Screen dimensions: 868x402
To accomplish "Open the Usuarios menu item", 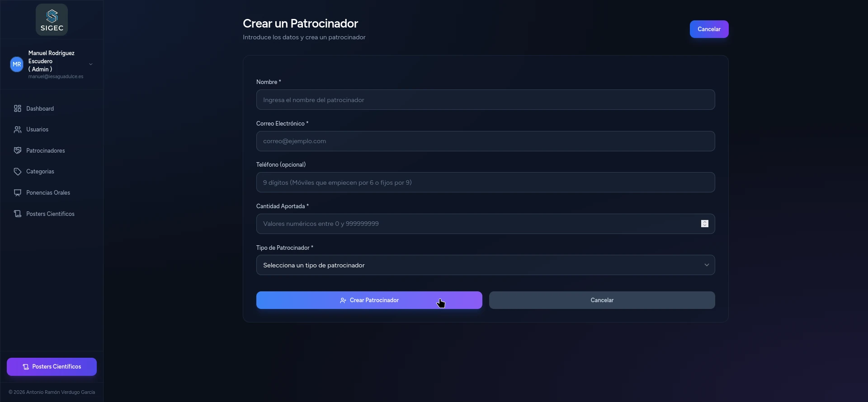I will click(38, 130).
